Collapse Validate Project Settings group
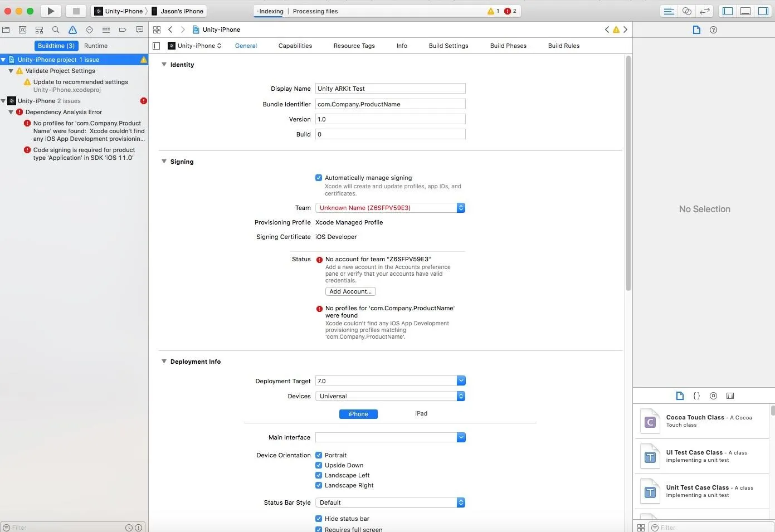Image resolution: width=775 pixels, height=532 pixels. 11,71
